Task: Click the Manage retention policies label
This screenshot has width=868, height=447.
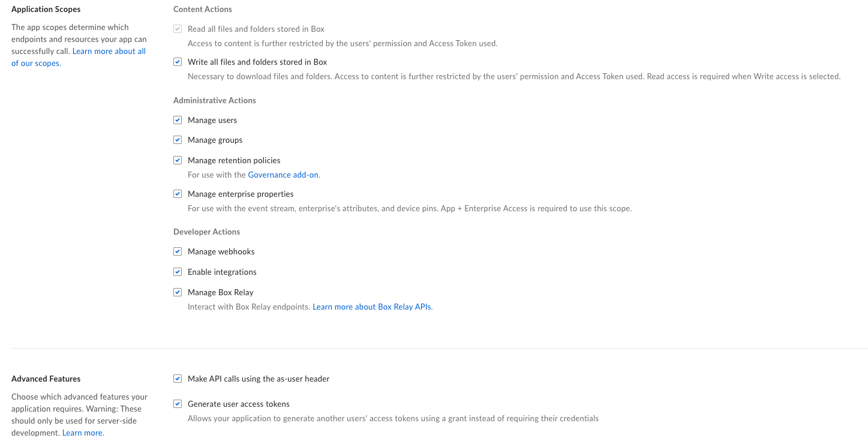Action: [x=234, y=160]
